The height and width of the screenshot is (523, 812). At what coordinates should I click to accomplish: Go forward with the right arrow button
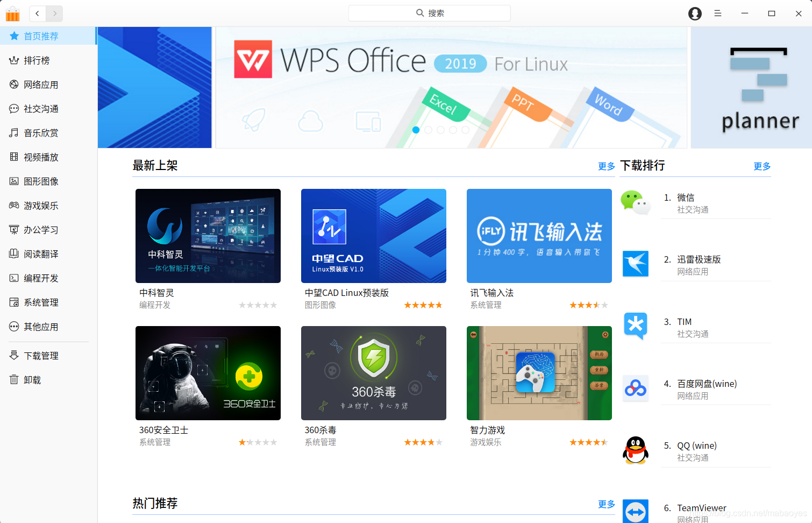[54, 13]
